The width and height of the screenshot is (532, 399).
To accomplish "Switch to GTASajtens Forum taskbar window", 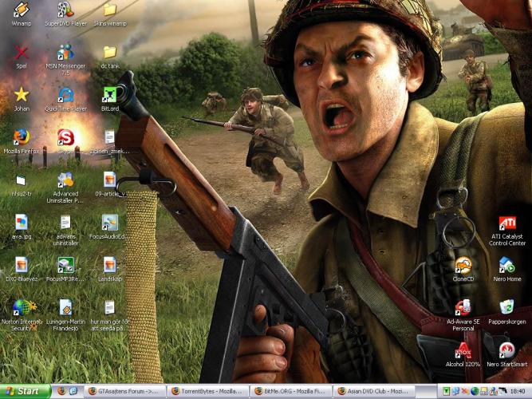I will [124, 391].
